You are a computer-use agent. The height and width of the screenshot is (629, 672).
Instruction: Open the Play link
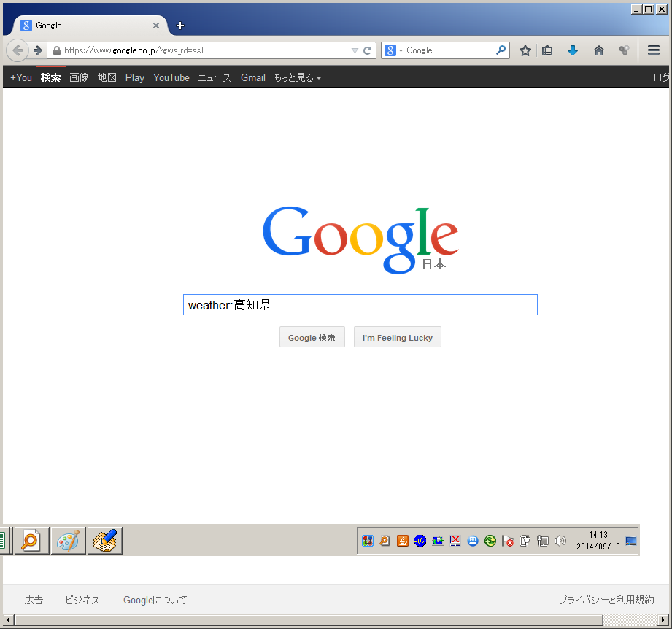pyautogui.click(x=134, y=77)
